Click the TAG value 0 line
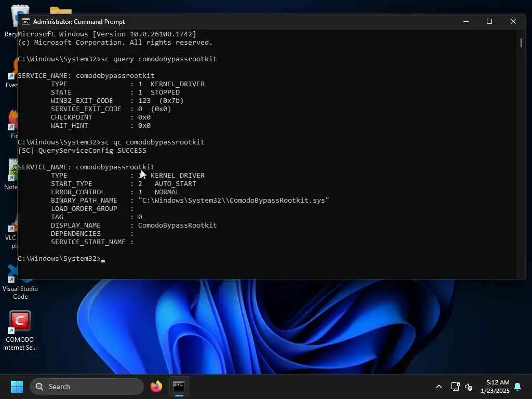 pos(96,217)
